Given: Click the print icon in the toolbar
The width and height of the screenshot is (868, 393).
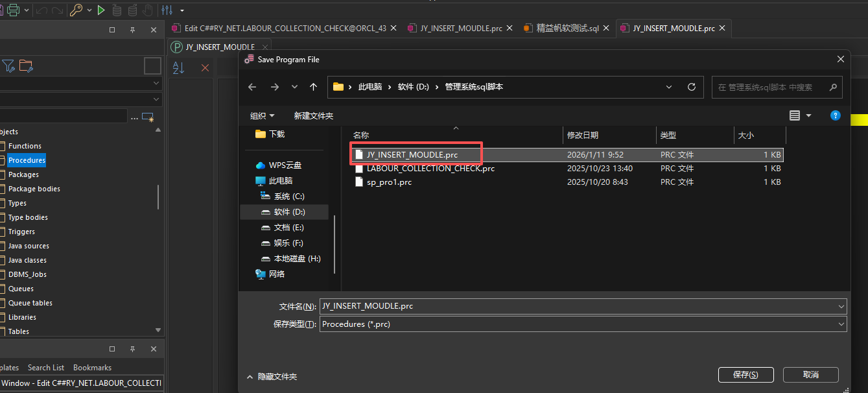Looking at the screenshot, I should [12, 10].
